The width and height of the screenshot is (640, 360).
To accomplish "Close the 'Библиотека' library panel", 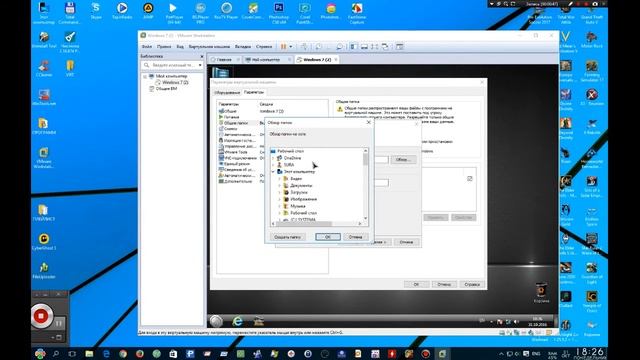I will 202,56.
